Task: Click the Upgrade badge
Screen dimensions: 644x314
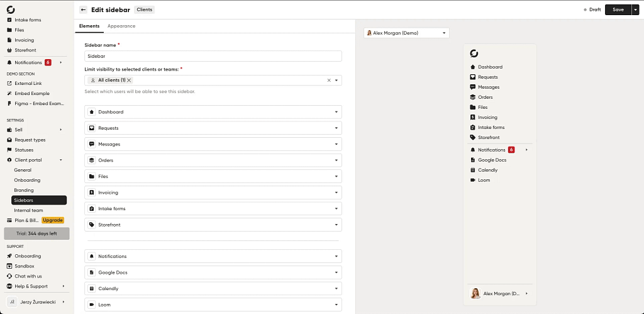Action: 53,220
